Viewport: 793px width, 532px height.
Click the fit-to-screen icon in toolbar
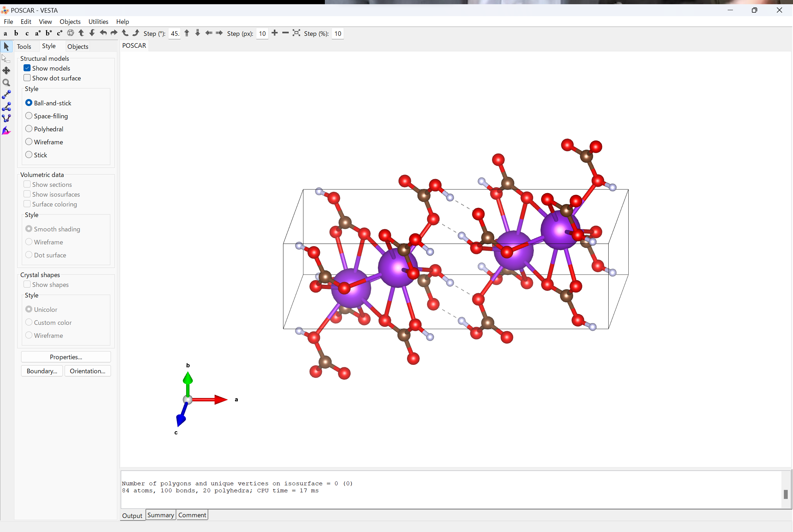click(x=296, y=33)
